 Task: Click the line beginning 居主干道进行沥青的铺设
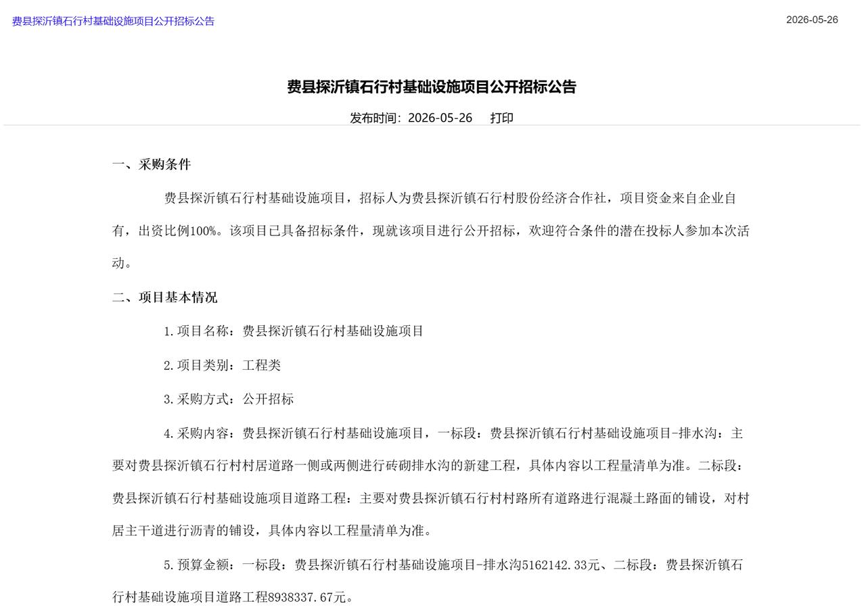[272, 531]
